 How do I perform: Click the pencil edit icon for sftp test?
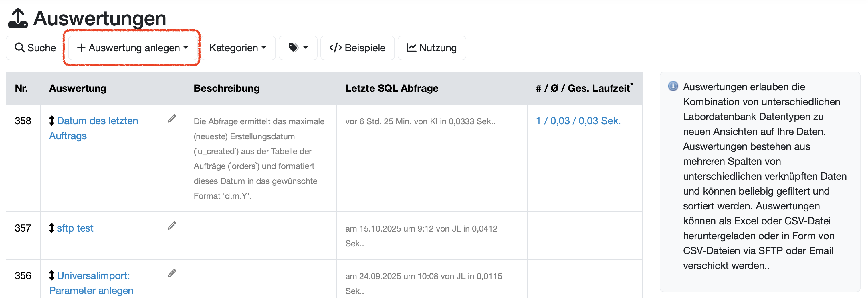tap(172, 226)
